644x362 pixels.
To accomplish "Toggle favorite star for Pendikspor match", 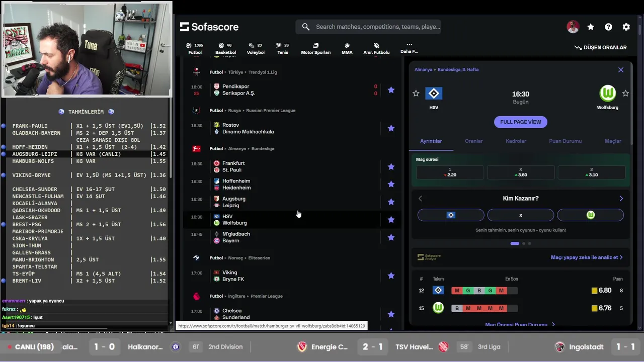I will pos(391,90).
